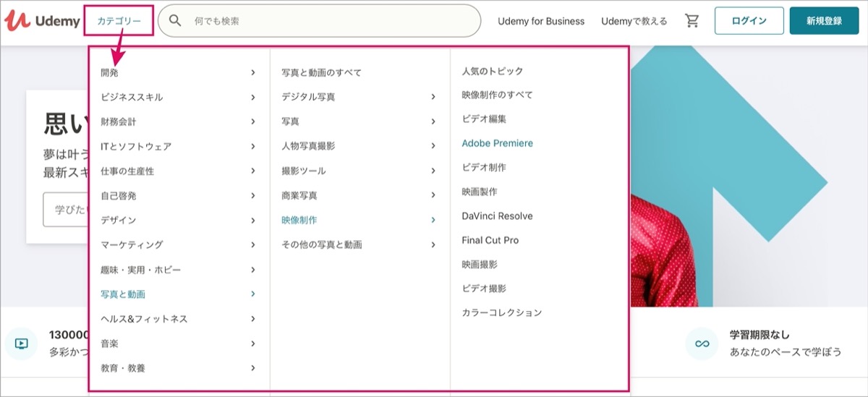This screenshot has width=868, height=397.
Task: Open the カテゴリー menu
Action: click(x=119, y=21)
